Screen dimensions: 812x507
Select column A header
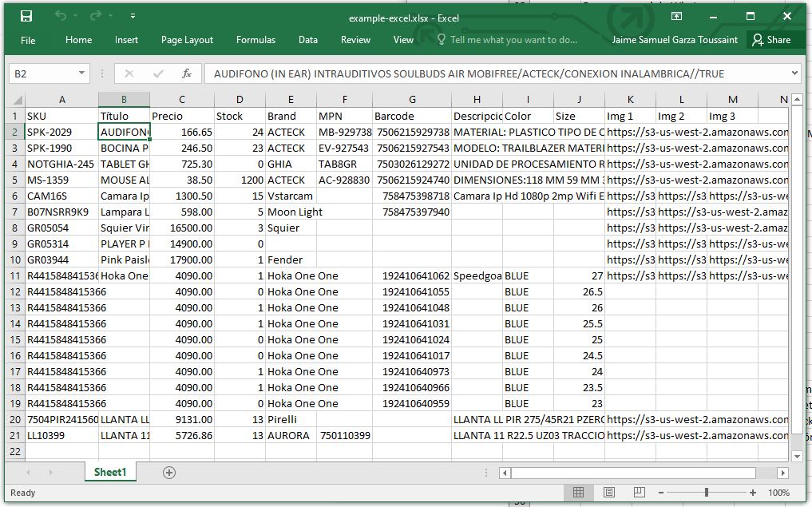[62, 100]
